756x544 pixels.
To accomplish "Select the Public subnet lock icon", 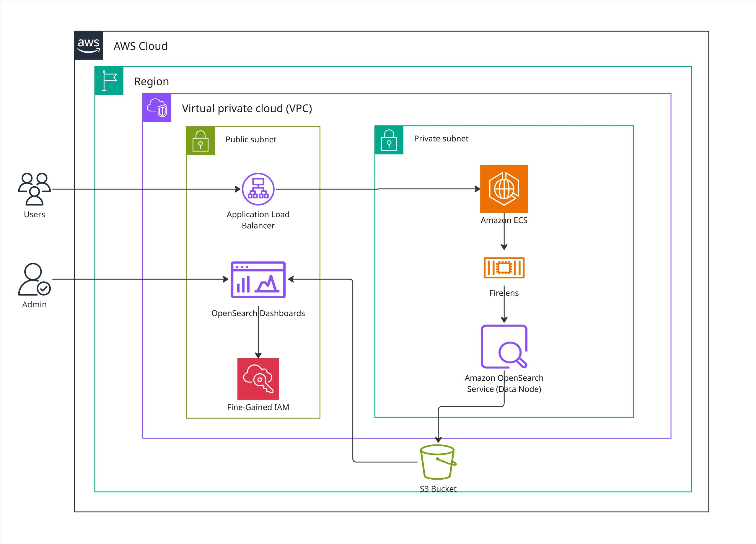I will [200, 141].
